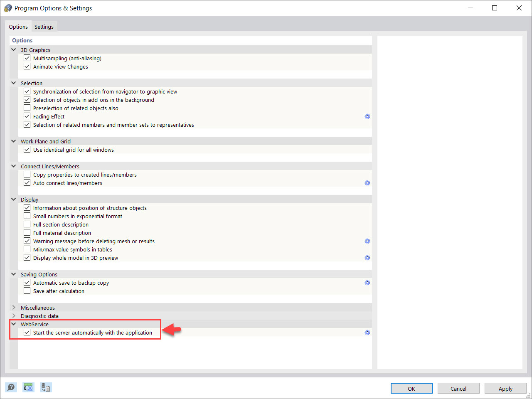Open gear settings for WebService server option
Image resolution: width=532 pixels, height=399 pixels.
(x=367, y=332)
